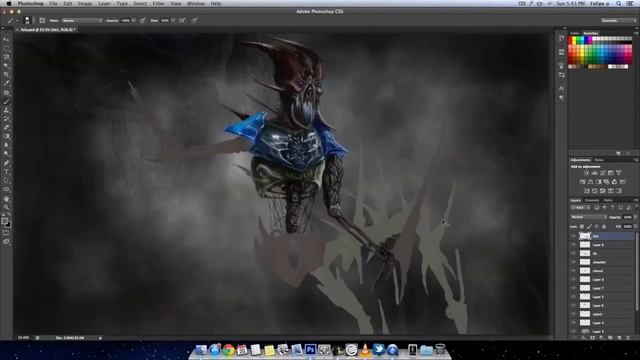This screenshot has height=360, width=640.
Task: Open the Window menu
Action: (x=196, y=4)
